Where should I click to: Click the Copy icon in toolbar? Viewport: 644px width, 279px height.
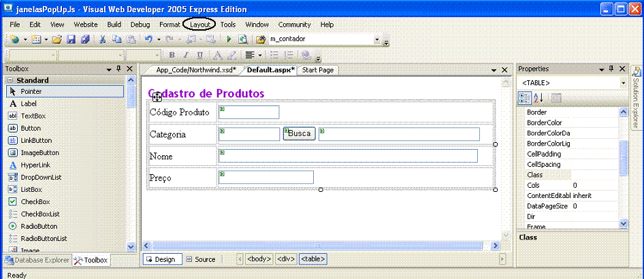pyautogui.click(x=117, y=39)
